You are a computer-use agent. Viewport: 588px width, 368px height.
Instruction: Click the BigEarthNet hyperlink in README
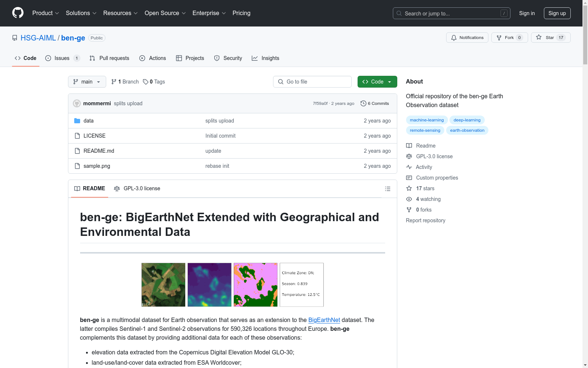pyautogui.click(x=324, y=320)
